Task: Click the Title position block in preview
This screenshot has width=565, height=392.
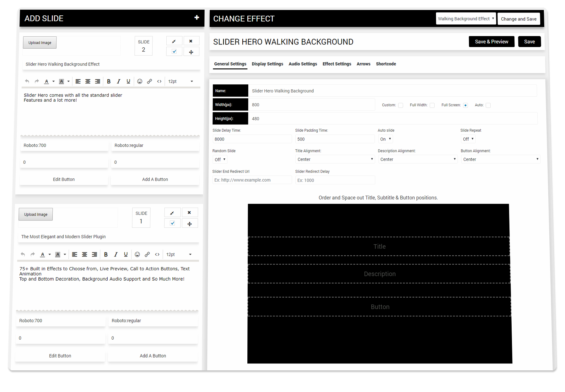Action: (x=379, y=246)
